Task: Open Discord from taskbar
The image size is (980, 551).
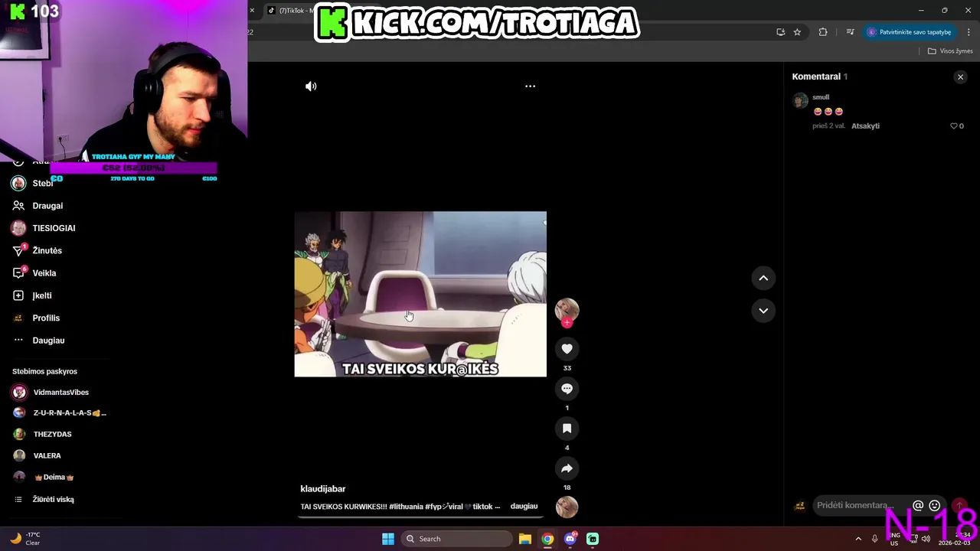Action: coord(570,539)
